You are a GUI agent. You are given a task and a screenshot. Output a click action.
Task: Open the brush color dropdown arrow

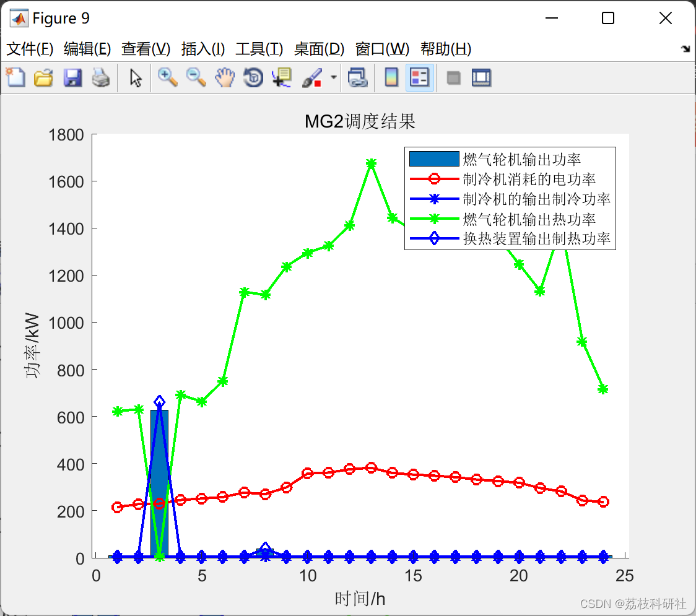pos(333,77)
